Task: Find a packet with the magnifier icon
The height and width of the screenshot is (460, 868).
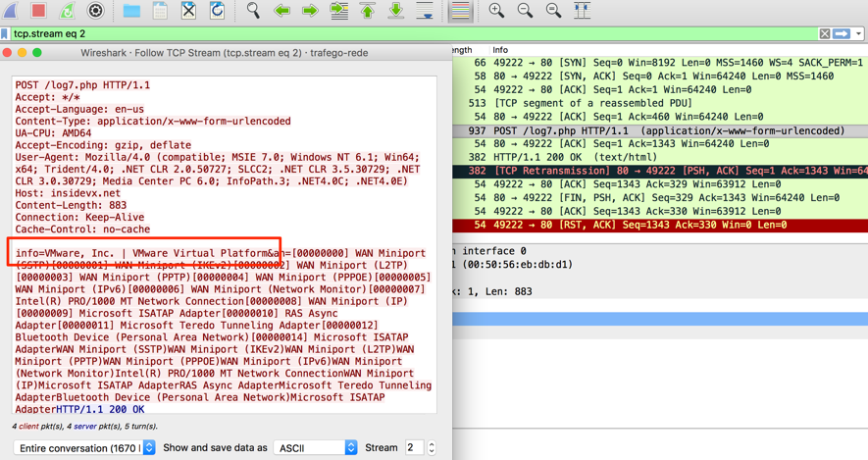Action: [253, 10]
